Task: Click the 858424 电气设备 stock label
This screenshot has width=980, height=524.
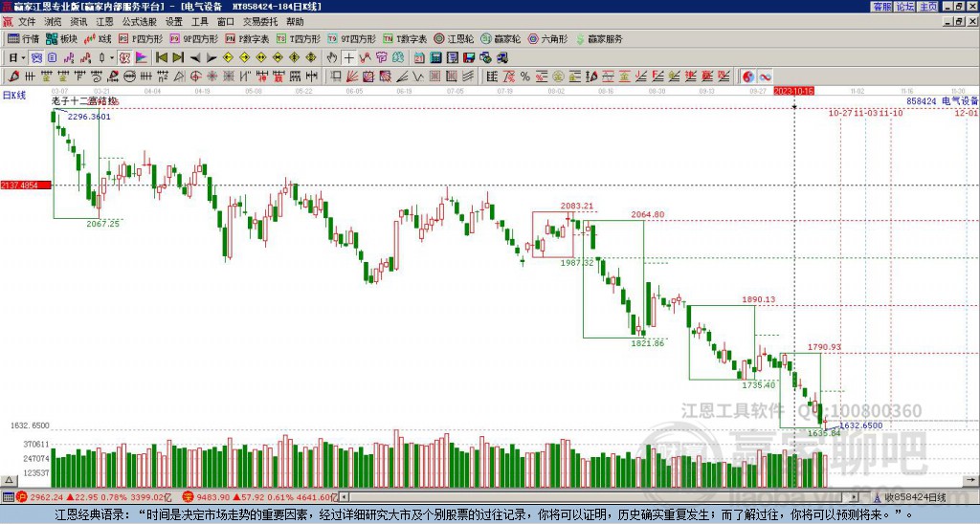Action: click(x=942, y=100)
